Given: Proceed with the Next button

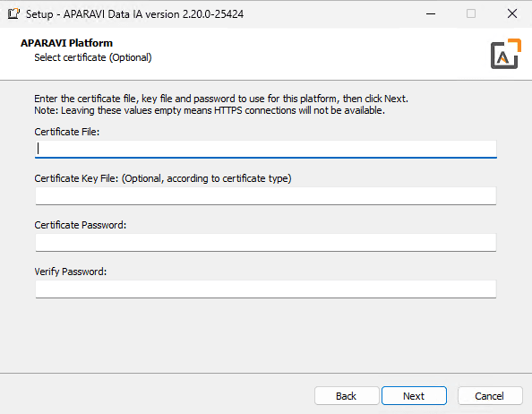Looking at the screenshot, I should pos(414,396).
